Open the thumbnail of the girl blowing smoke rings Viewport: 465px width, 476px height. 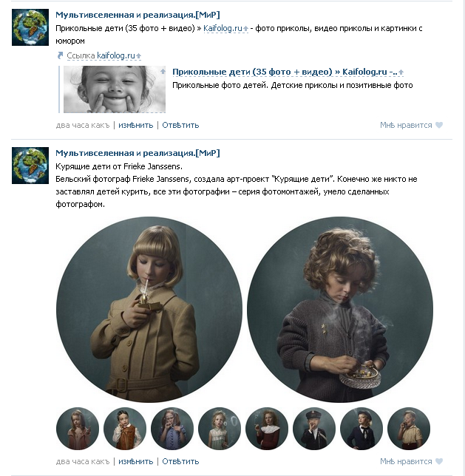pyautogui.click(x=220, y=429)
